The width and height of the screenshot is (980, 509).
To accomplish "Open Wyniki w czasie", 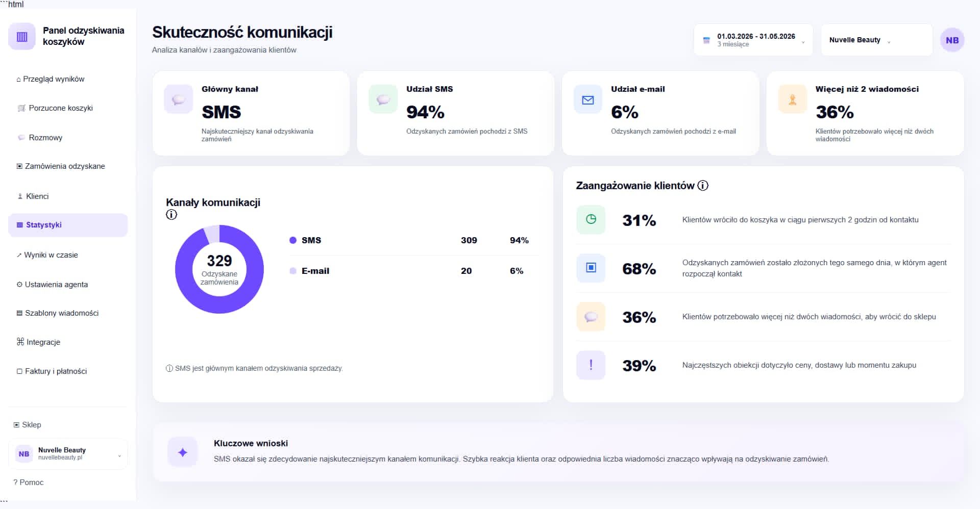I will tap(68, 255).
